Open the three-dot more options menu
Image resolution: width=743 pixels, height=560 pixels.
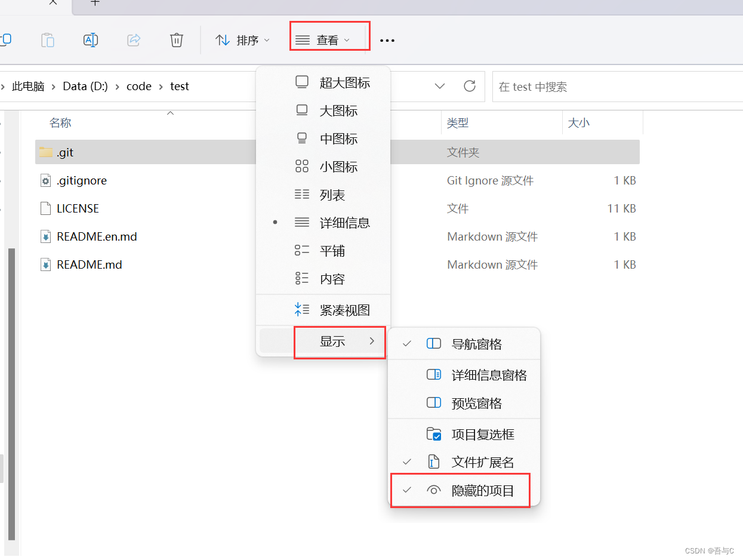pos(387,41)
